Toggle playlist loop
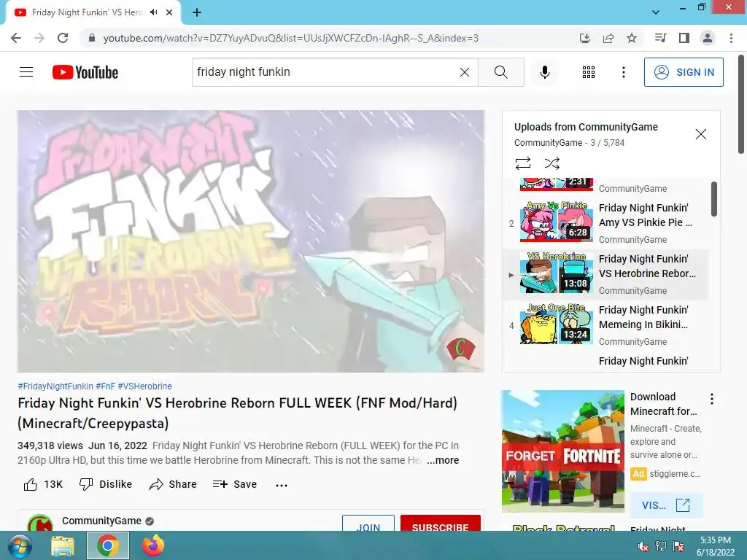Image resolution: width=747 pixels, height=560 pixels. click(x=523, y=163)
